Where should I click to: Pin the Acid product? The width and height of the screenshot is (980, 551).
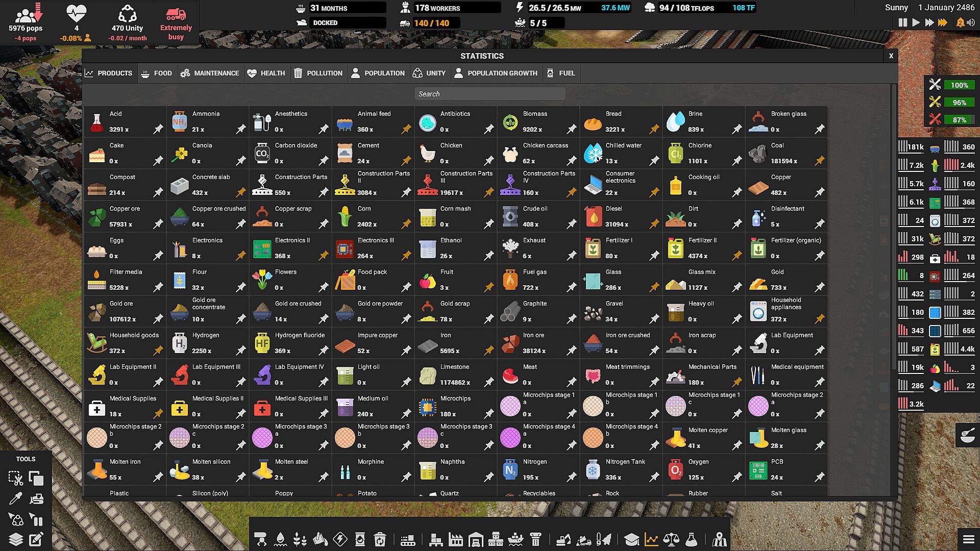click(x=158, y=129)
